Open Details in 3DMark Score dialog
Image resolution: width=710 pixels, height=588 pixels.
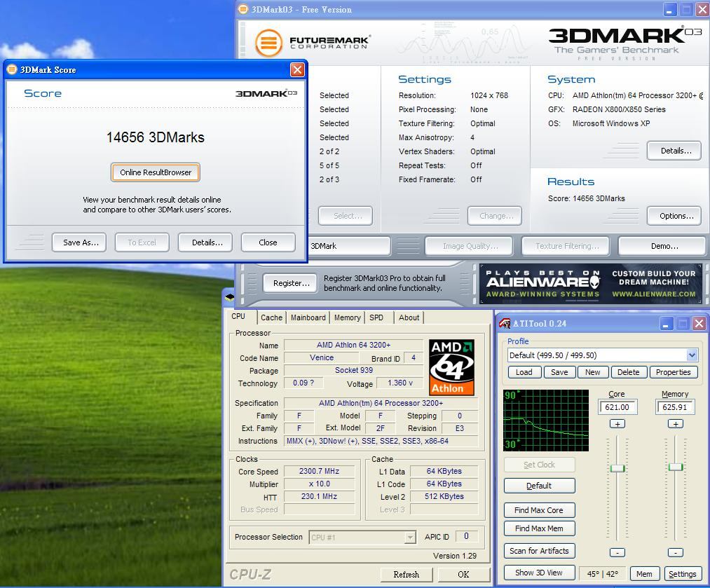[205, 242]
